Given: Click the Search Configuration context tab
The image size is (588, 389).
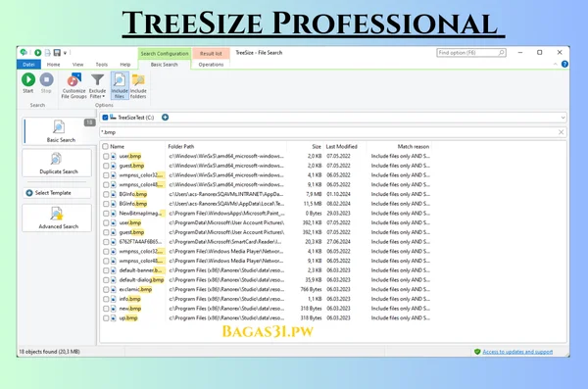Looking at the screenshot, I should coord(165,54).
